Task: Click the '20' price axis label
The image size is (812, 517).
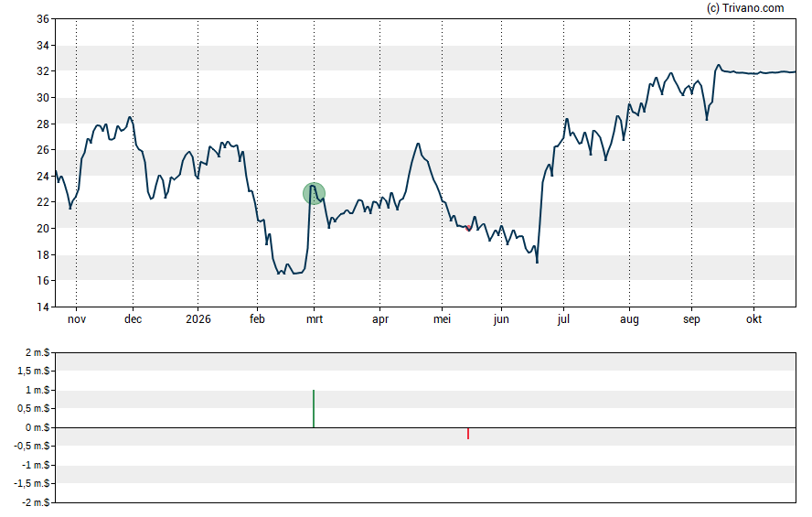Action: (x=43, y=229)
